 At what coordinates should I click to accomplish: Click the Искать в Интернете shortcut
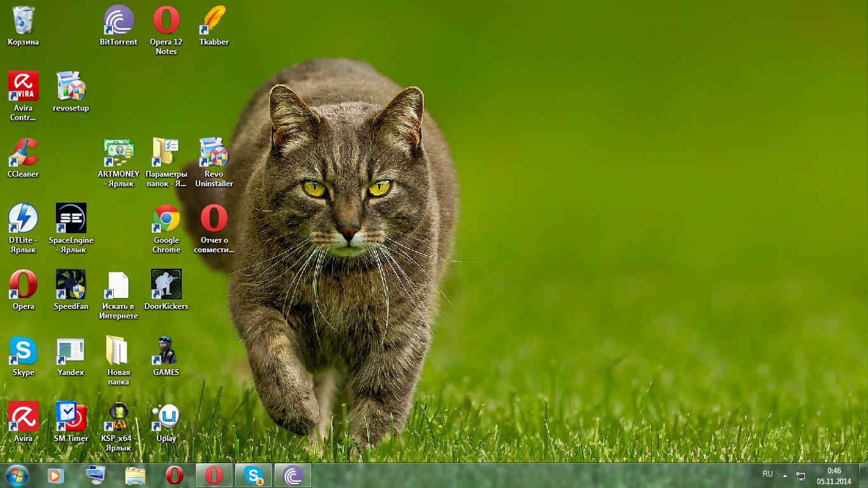point(118,295)
